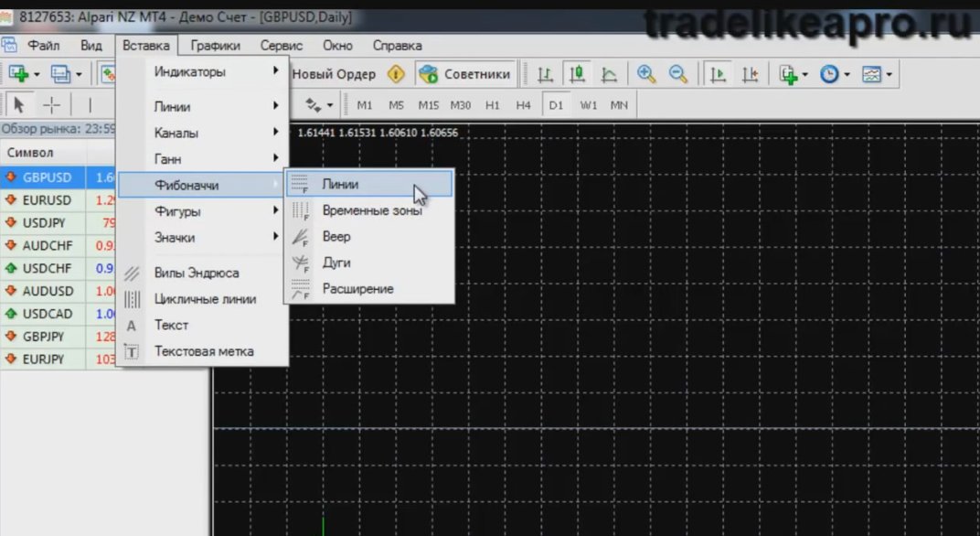
Task: Select the line chart type icon
Action: [609, 74]
